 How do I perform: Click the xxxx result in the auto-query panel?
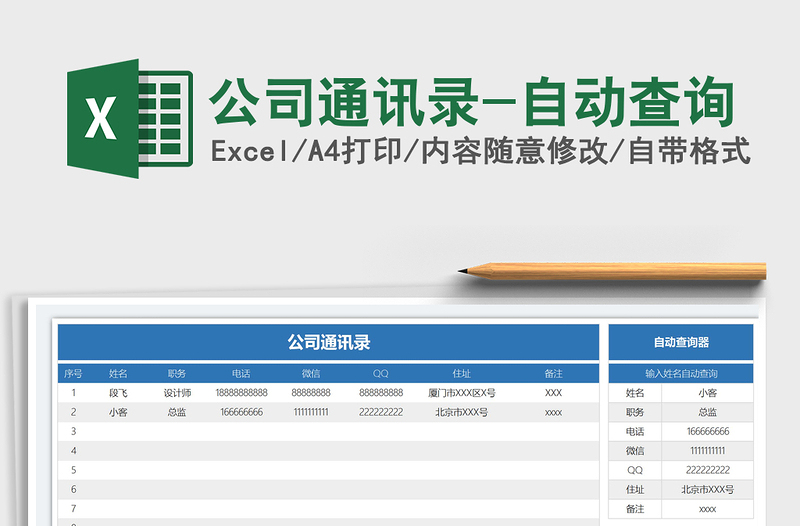708,509
